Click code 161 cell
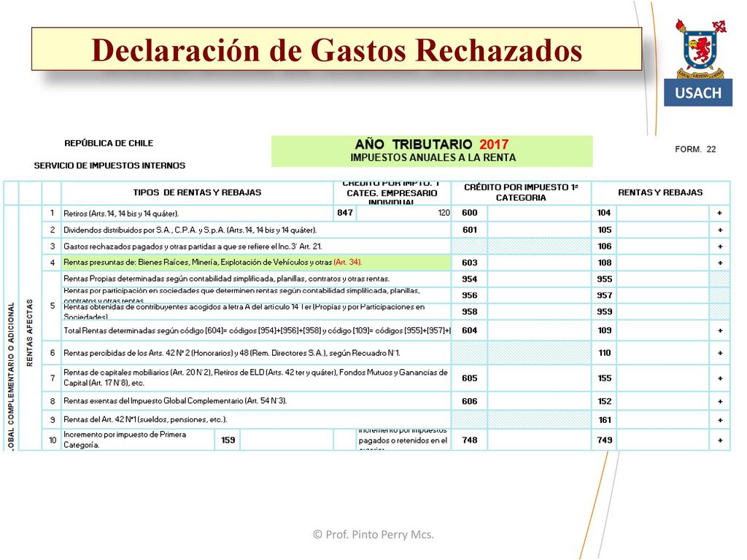Image resolution: width=747 pixels, height=560 pixels. coord(604,419)
